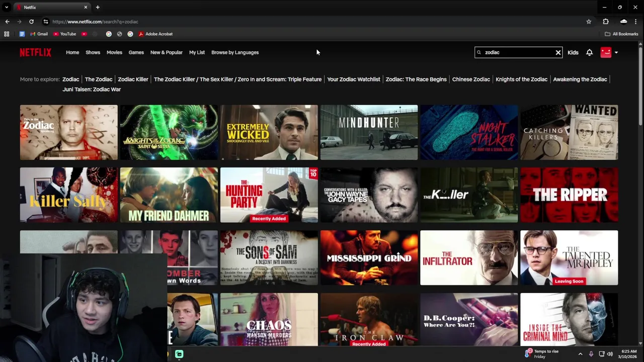Open The Talented Mr. Ripley thumbnail

coord(569,258)
